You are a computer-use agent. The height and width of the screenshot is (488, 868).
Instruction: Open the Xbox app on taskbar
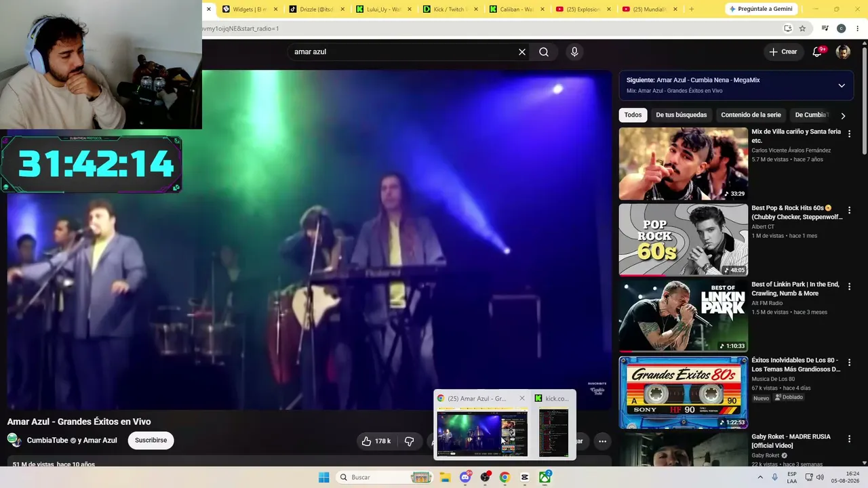[x=545, y=477]
